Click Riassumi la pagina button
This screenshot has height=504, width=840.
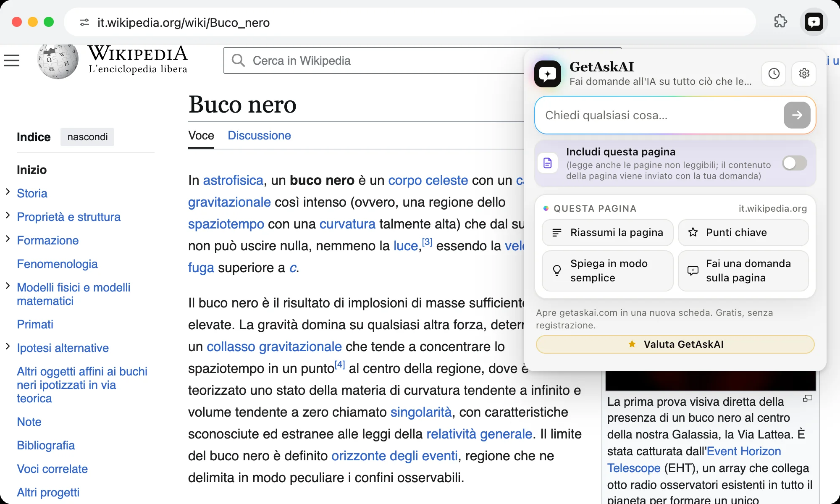(607, 233)
